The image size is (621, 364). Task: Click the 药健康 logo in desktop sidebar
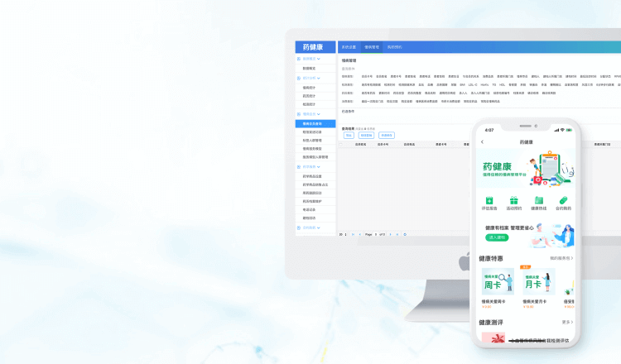315,47
